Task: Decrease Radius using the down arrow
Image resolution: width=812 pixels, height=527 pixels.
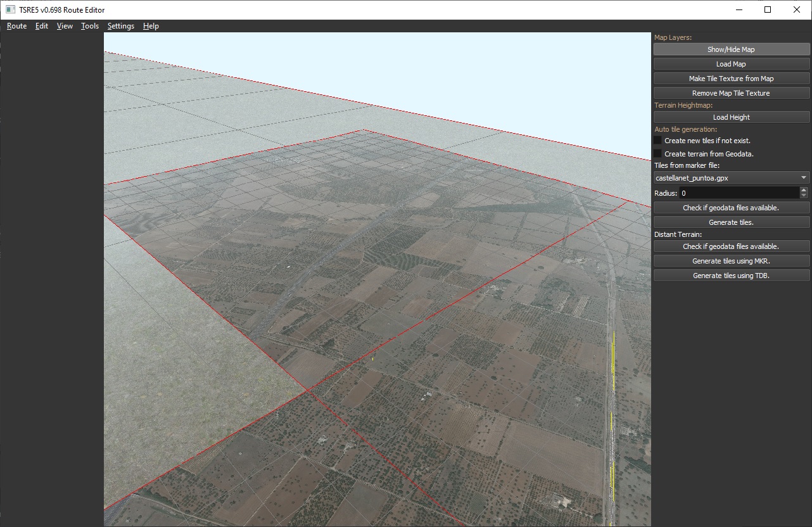Action: [x=804, y=196]
